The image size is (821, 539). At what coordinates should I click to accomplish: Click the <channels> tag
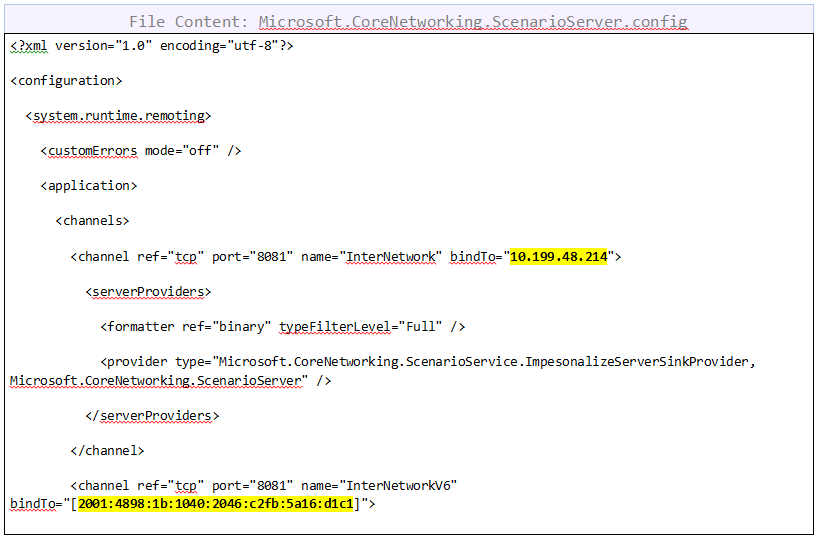click(92, 221)
